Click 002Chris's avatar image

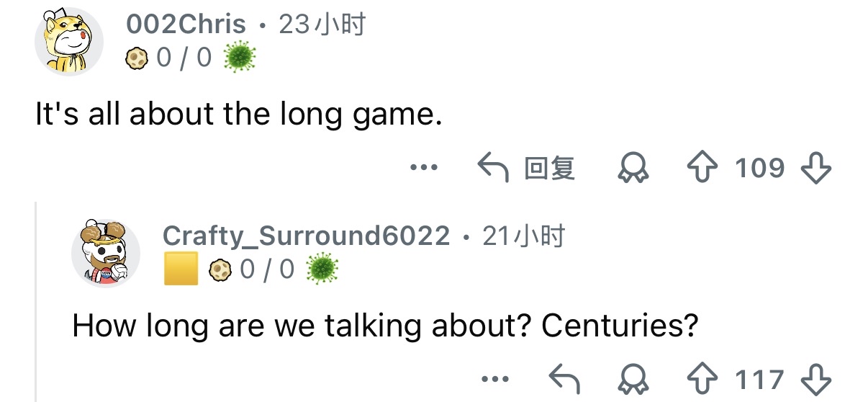point(69,42)
